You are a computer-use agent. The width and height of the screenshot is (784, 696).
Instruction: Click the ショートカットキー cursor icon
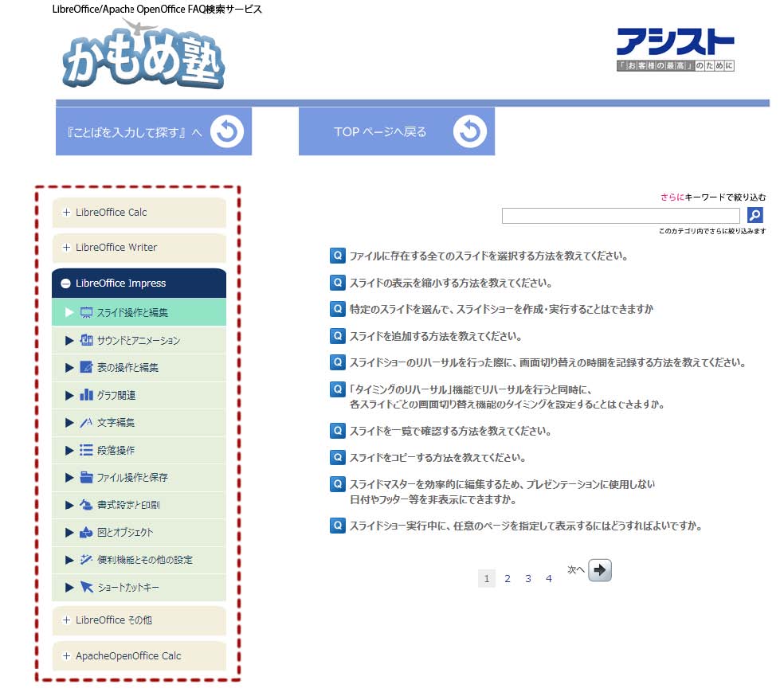pyautogui.click(x=86, y=587)
